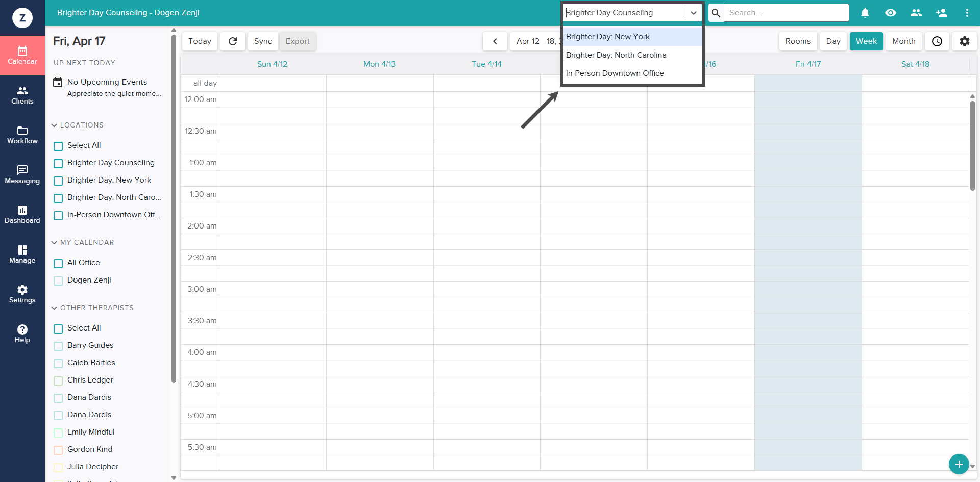This screenshot has height=482, width=980.
Task: Select Brighter Day: New York option
Action: pyautogui.click(x=632, y=37)
